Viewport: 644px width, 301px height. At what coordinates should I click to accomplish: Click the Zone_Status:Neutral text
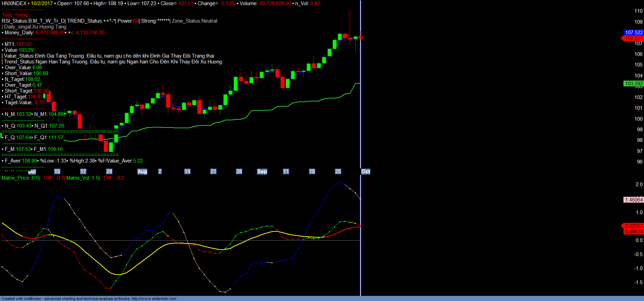pos(194,21)
